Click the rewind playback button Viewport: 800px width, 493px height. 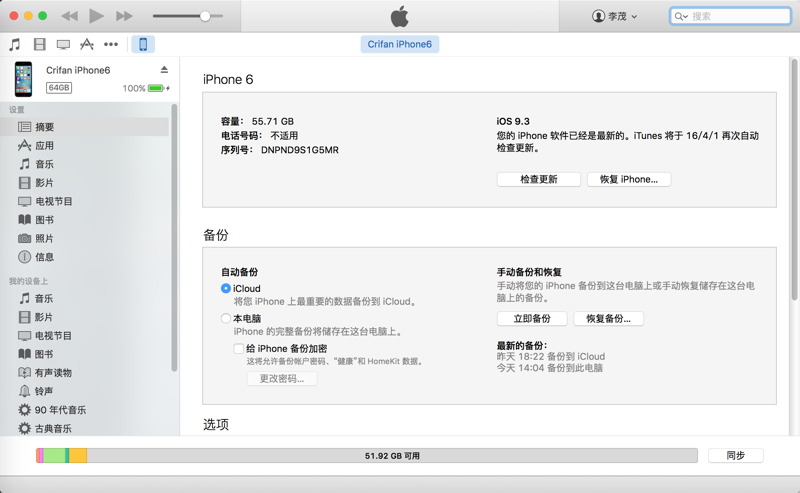[69, 16]
